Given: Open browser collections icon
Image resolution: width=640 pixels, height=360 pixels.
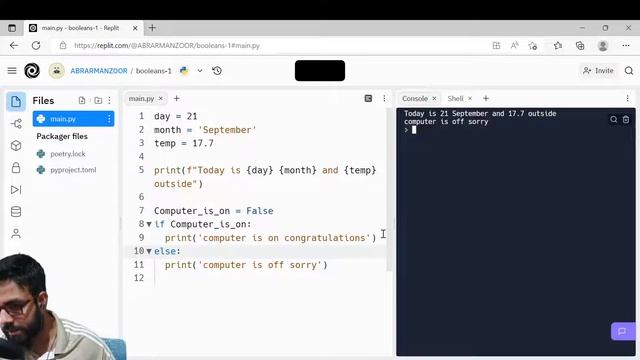Looking at the screenshot, I should (580, 46).
